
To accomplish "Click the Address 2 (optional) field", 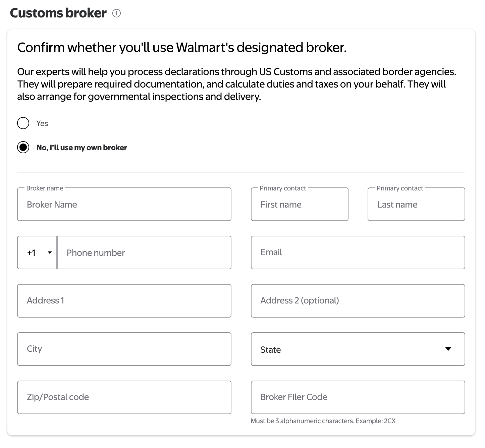I will 358,301.
